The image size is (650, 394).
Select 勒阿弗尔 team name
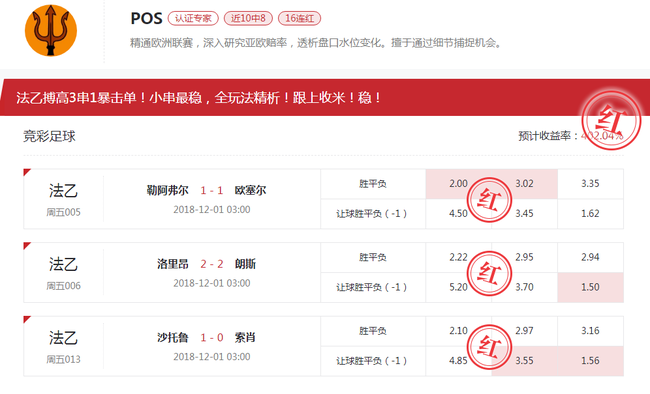click(167, 190)
